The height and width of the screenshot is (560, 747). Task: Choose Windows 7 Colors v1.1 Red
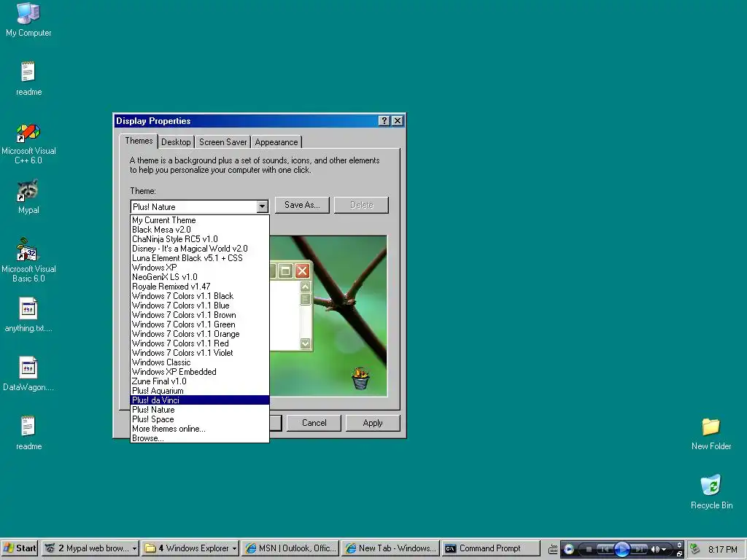click(200, 343)
